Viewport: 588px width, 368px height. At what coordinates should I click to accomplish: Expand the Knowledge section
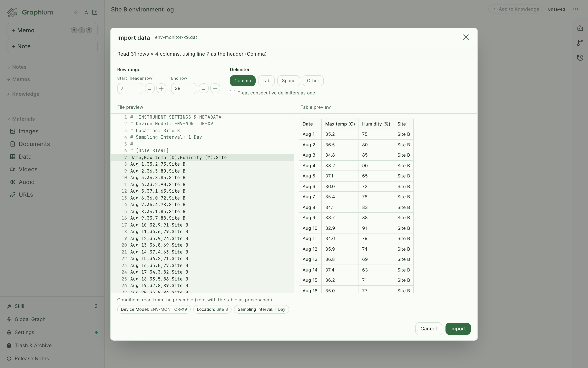pos(23,94)
